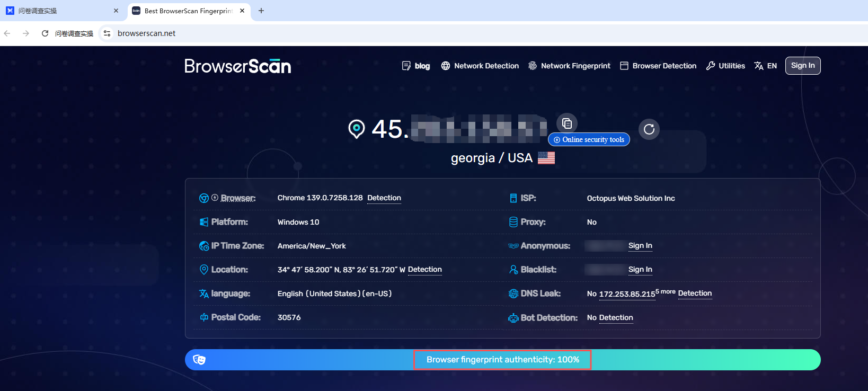Click the refresh scan circular icon

649,129
